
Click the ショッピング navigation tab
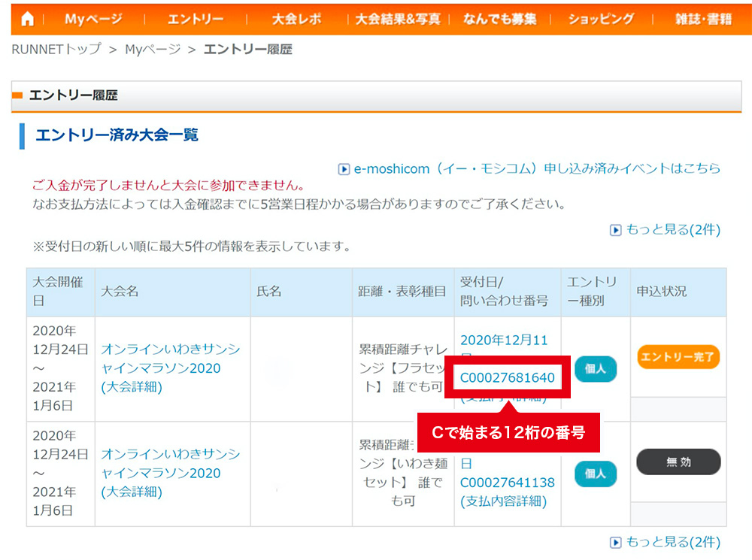click(x=601, y=19)
